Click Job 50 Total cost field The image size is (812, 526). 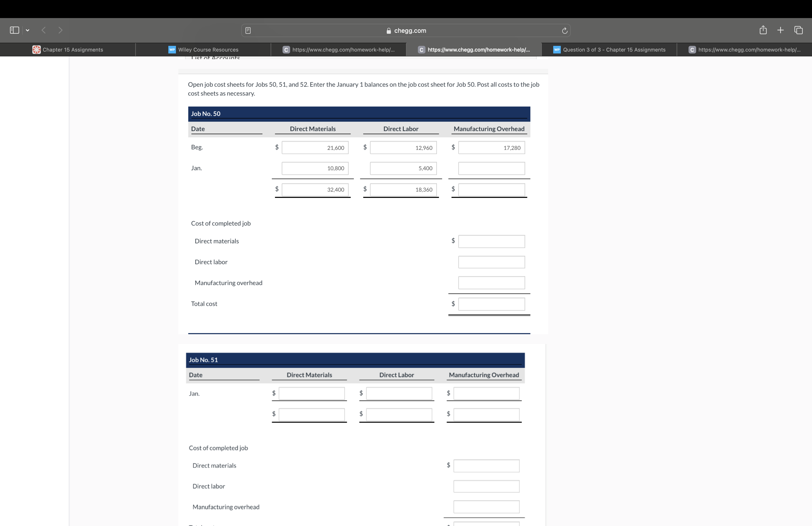coord(491,304)
